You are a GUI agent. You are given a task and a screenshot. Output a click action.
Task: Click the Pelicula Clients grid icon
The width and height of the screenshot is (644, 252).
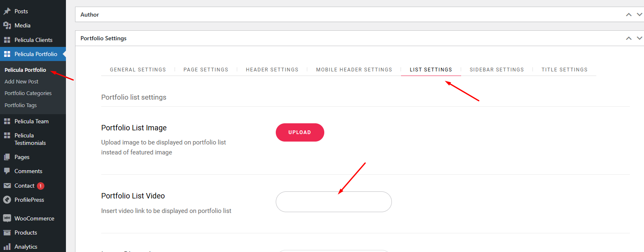pyautogui.click(x=7, y=40)
